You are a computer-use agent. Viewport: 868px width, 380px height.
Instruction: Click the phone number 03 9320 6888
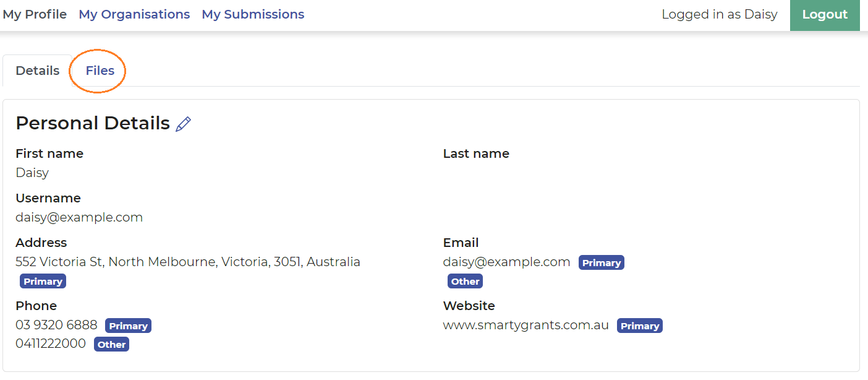[56, 325]
